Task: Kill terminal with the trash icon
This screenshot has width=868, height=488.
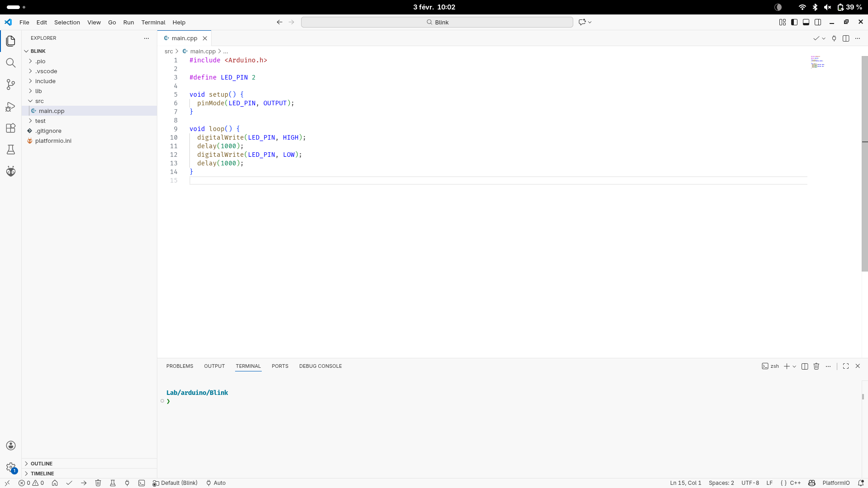Action: pyautogui.click(x=816, y=366)
